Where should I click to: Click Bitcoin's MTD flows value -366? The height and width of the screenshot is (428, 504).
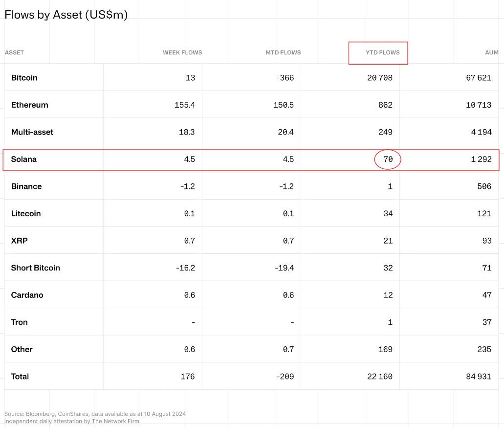pyautogui.click(x=285, y=78)
